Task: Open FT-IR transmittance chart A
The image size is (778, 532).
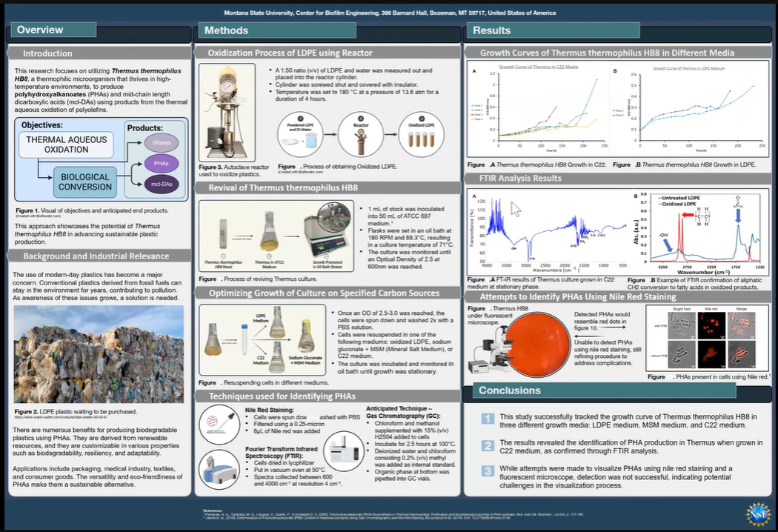Action: click(548, 232)
